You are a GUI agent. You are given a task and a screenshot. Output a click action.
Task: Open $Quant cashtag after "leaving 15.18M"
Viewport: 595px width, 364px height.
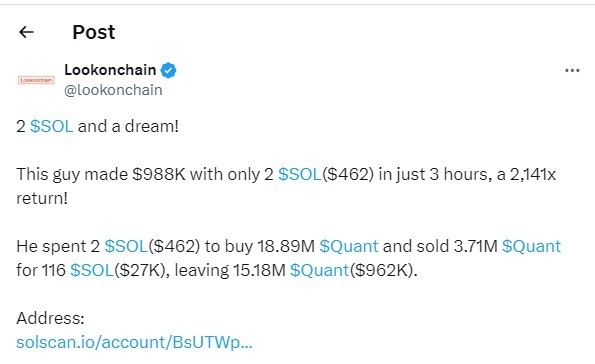pos(319,270)
